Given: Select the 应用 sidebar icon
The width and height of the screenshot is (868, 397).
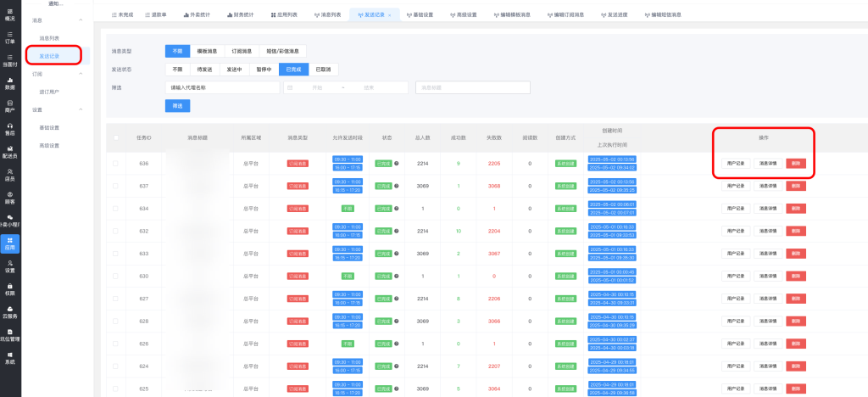Looking at the screenshot, I should point(9,243).
